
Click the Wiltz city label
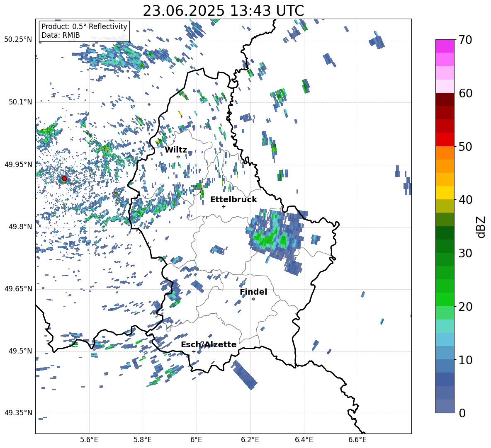[176, 150]
